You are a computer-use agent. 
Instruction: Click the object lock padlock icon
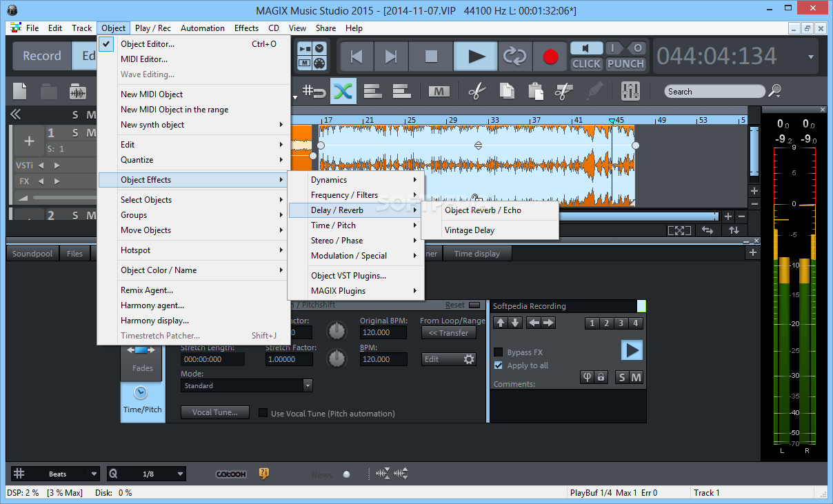click(x=601, y=377)
